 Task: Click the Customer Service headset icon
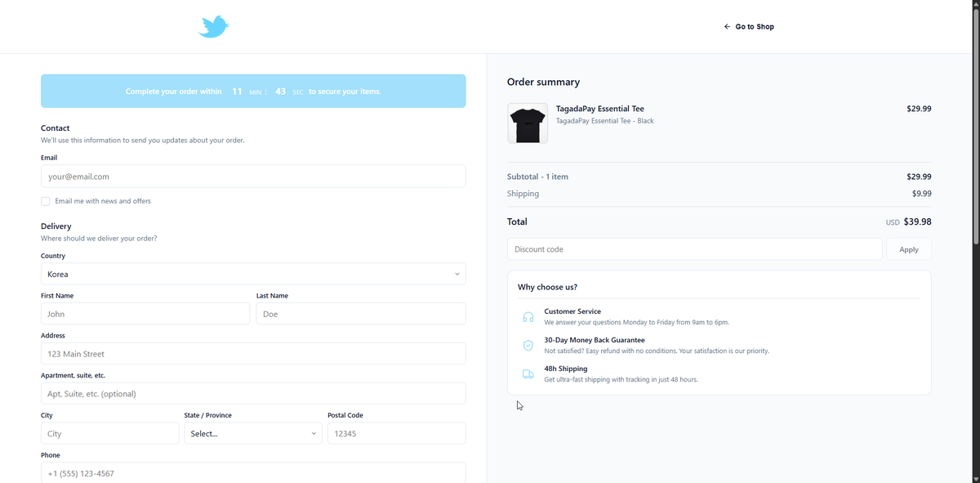528,317
